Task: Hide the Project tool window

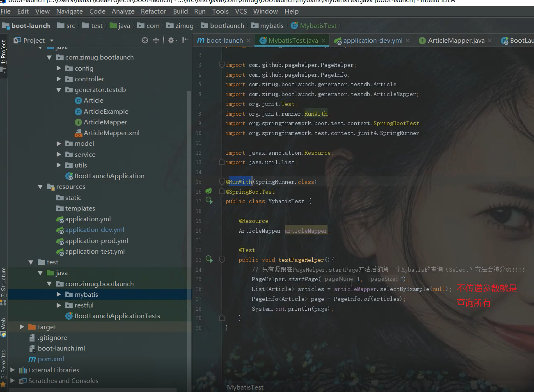Action: coord(186,40)
